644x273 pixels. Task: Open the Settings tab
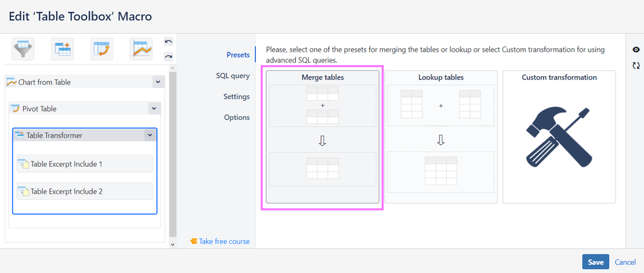[236, 96]
